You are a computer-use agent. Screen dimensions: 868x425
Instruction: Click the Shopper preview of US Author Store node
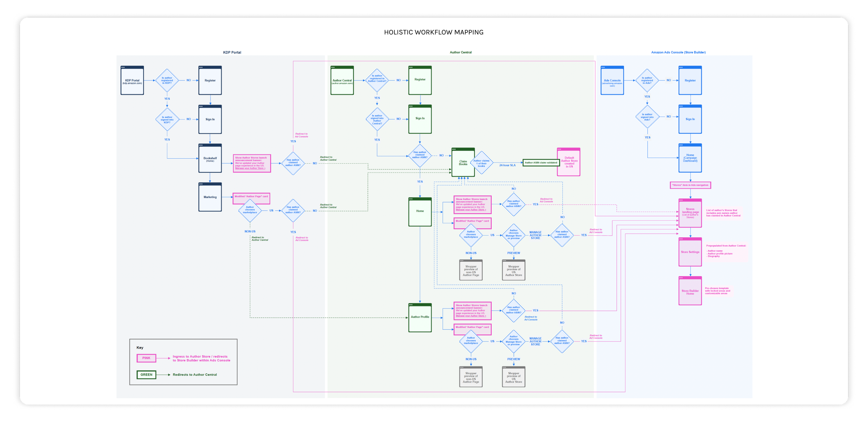(514, 270)
